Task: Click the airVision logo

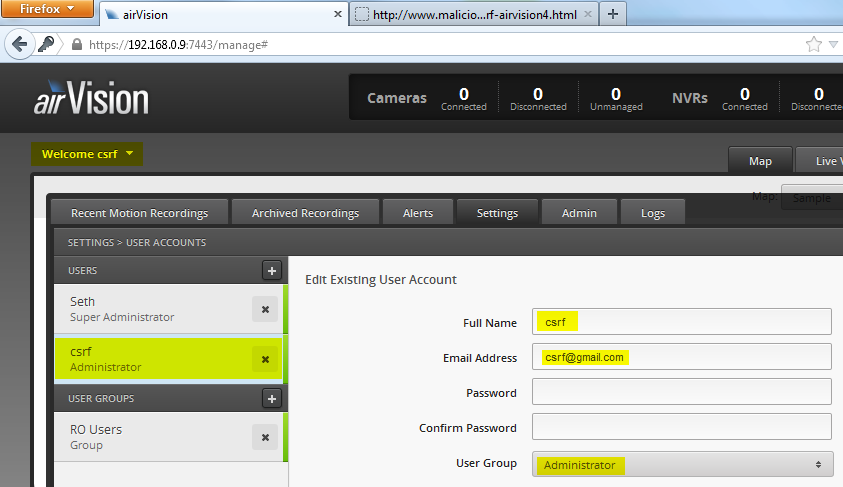Action: pos(91,98)
